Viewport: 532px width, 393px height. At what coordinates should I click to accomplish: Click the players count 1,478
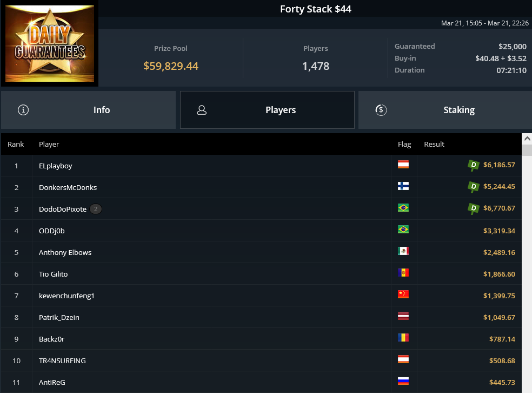coord(316,66)
